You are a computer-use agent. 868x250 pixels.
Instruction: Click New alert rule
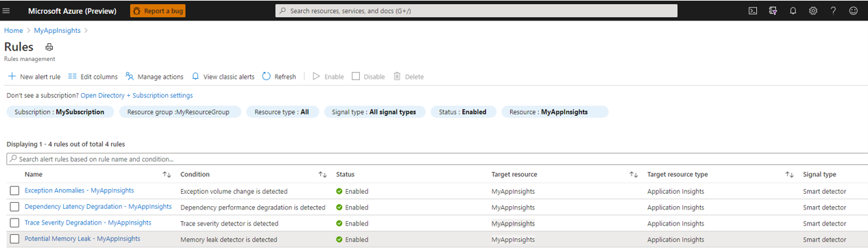point(34,77)
